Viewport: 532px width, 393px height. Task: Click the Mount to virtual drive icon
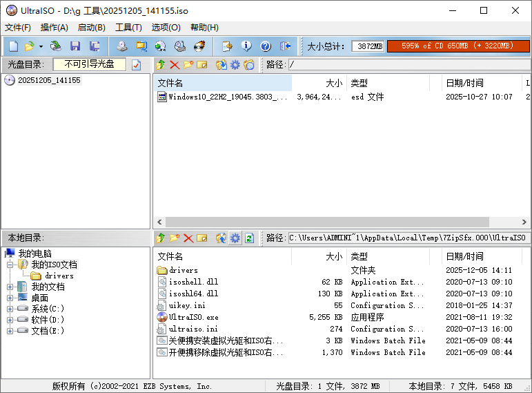[180, 46]
